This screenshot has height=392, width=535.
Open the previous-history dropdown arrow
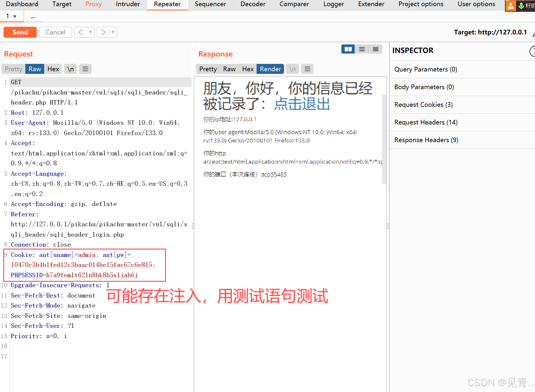(x=91, y=32)
